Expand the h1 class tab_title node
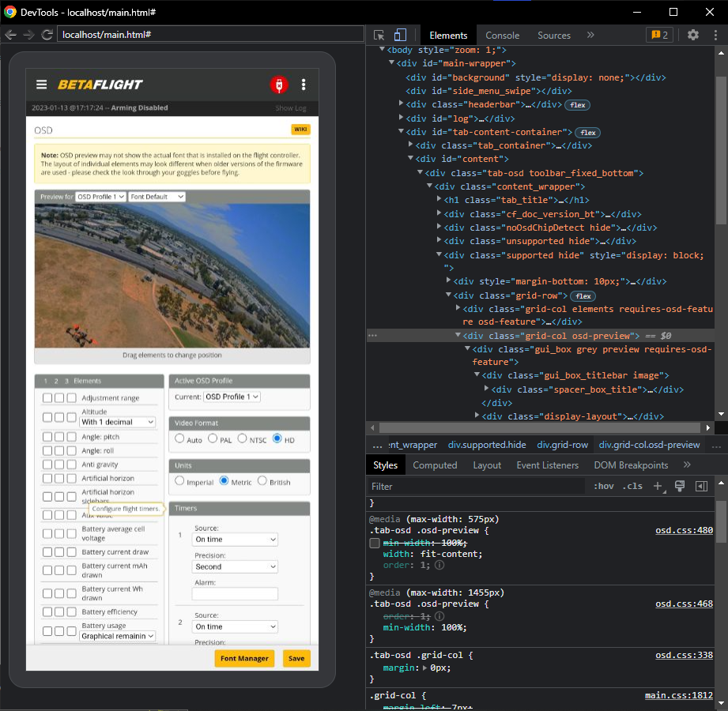Viewport: 728px width, 711px height. point(439,200)
